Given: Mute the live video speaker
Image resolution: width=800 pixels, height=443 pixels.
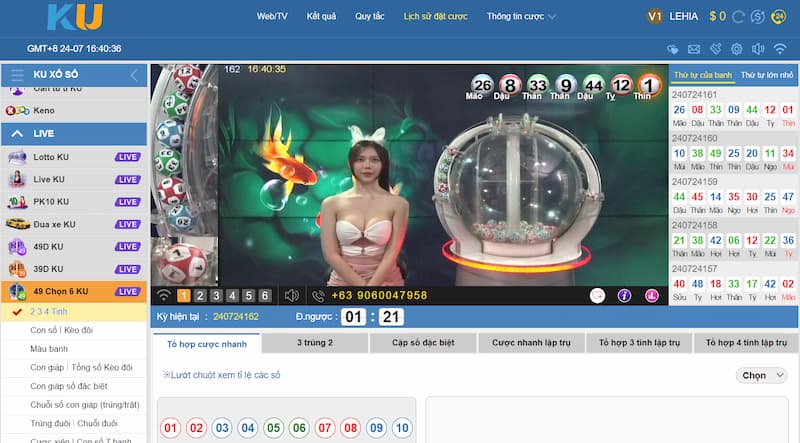Looking at the screenshot, I should pyautogui.click(x=292, y=296).
